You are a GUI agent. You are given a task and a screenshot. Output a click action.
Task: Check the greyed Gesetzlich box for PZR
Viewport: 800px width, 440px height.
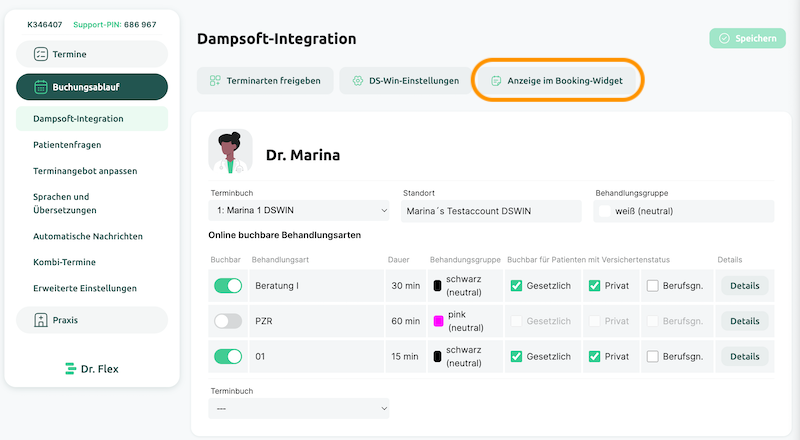click(516, 321)
